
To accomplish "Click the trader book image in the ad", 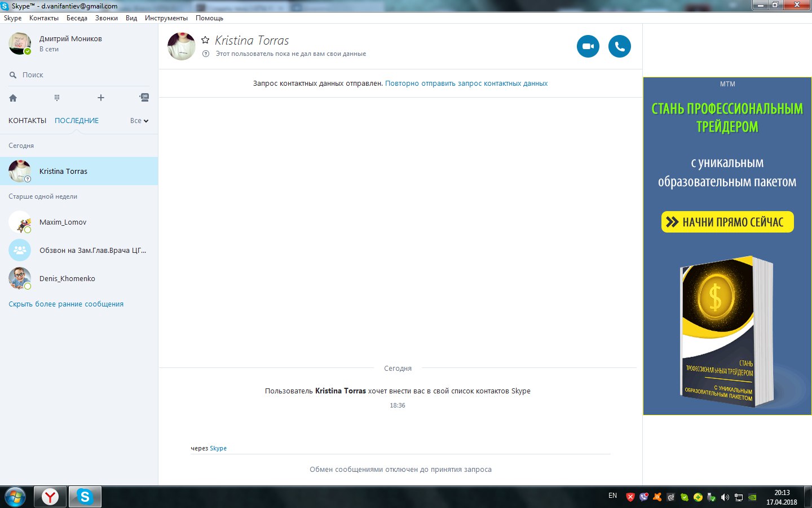I will click(x=726, y=332).
